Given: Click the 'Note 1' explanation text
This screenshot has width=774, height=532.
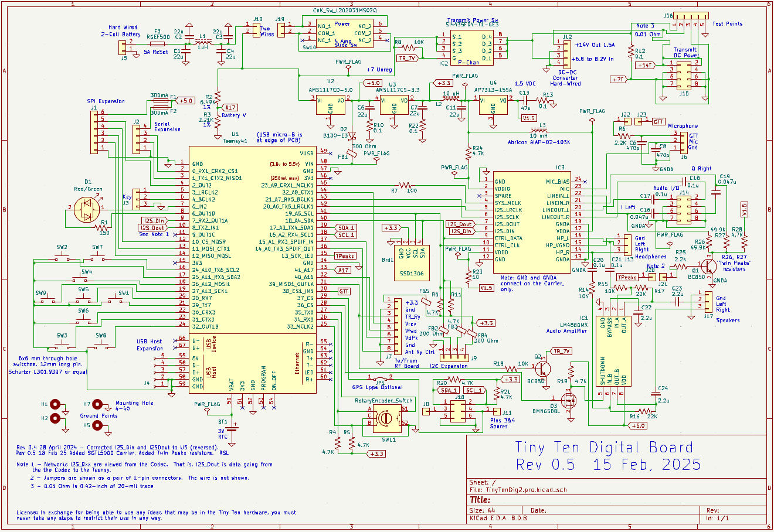Looking at the screenshot, I should 144,467.
